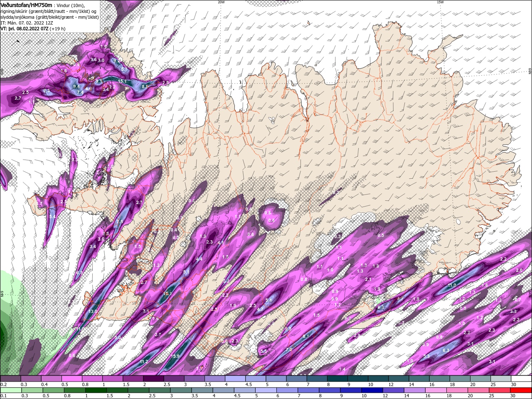Click pale green swatch starting the rain legend
The width and height of the screenshot is (532, 399).
click(x=10, y=390)
